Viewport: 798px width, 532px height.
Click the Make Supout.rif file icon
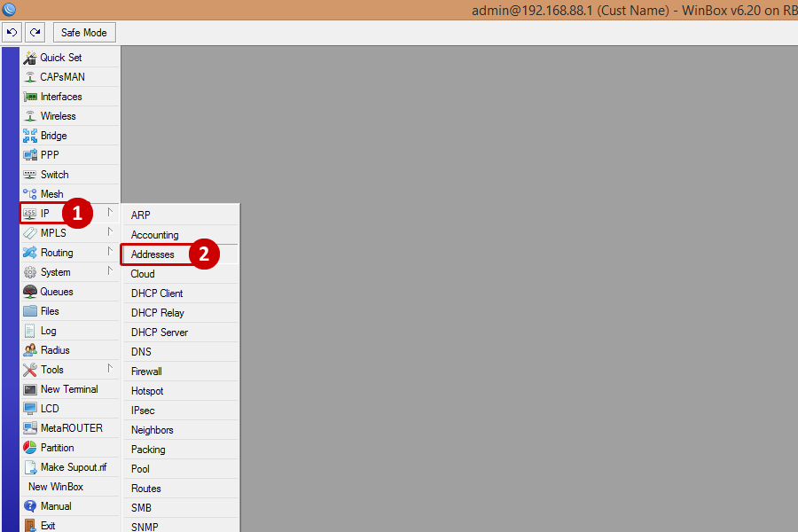pyautogui.click(x=30, y=467)
